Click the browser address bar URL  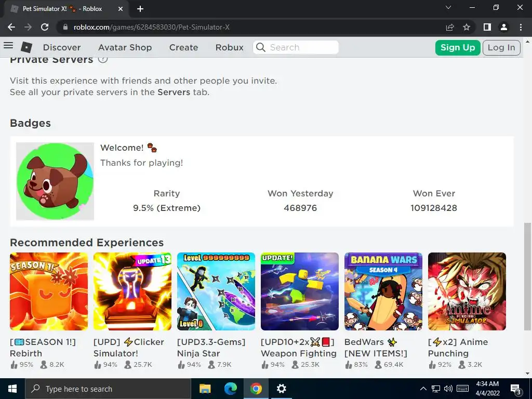click(x=151, y=27)
